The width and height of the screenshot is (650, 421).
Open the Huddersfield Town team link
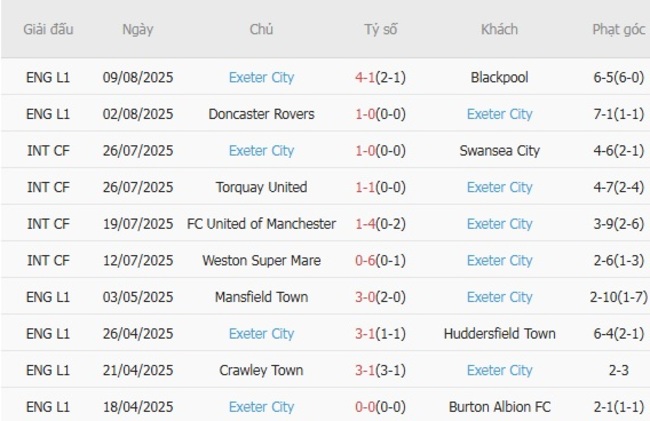coord(499,333)
